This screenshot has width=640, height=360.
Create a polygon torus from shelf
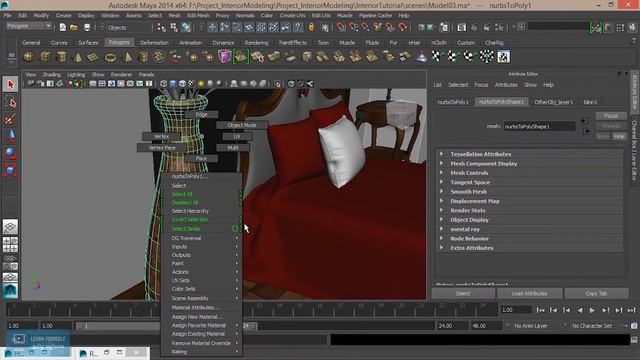(x=110, y=56)
